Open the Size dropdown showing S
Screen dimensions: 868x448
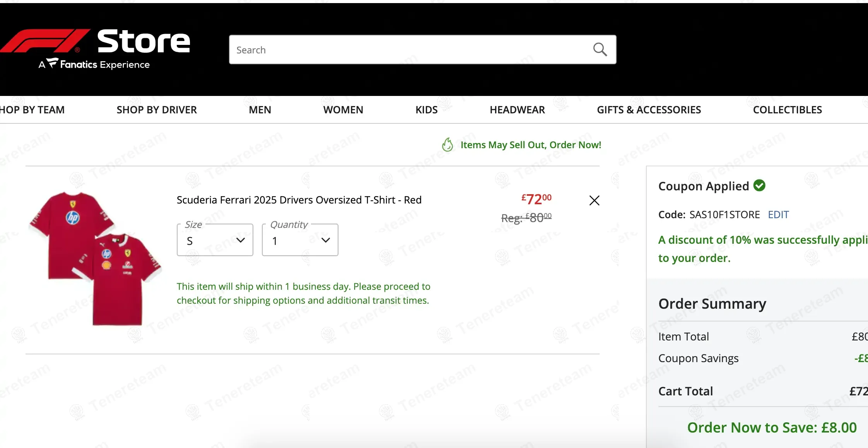[215, 240]
